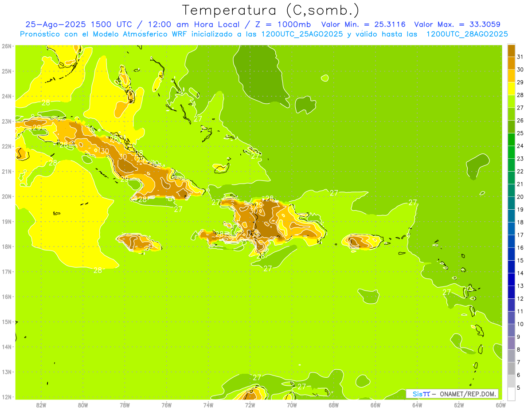This screenshot has width=532, height=411.
Task: Click the "27" contour label near 20N 64W
Action: (413, 202)
